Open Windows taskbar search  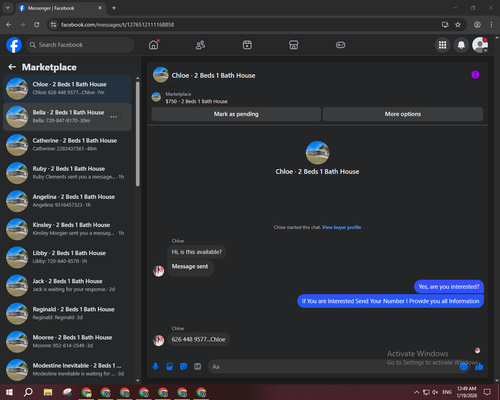(28, 392)
